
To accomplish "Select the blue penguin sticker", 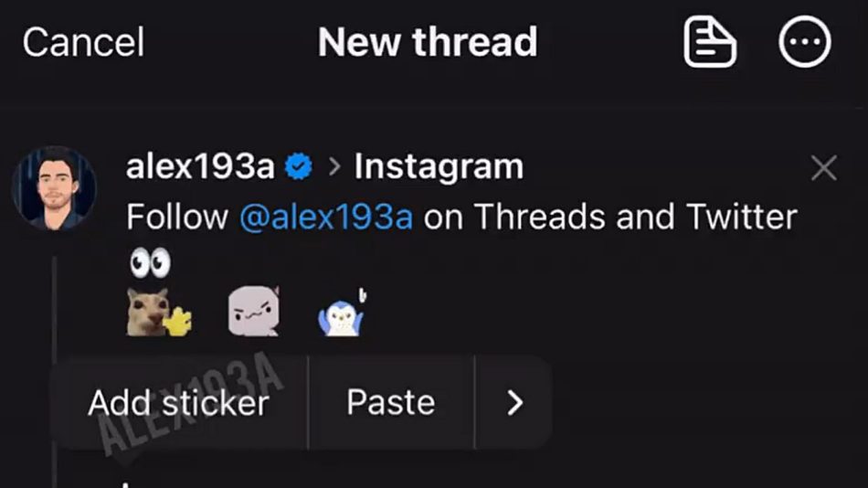I will [342, 313].
